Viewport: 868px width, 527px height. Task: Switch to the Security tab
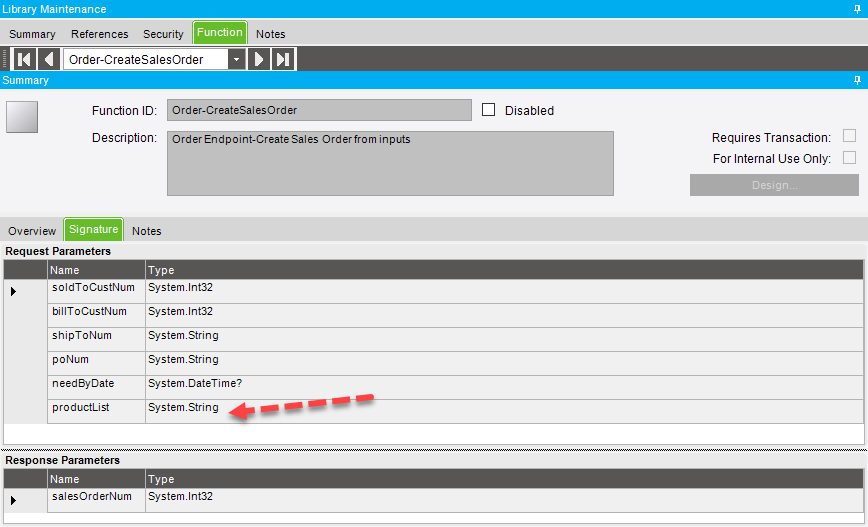pyautogui.click(x=163, y=34)
